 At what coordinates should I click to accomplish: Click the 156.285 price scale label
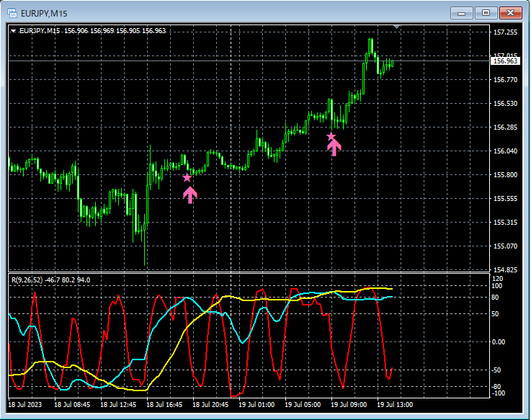[x=505, y=127]
